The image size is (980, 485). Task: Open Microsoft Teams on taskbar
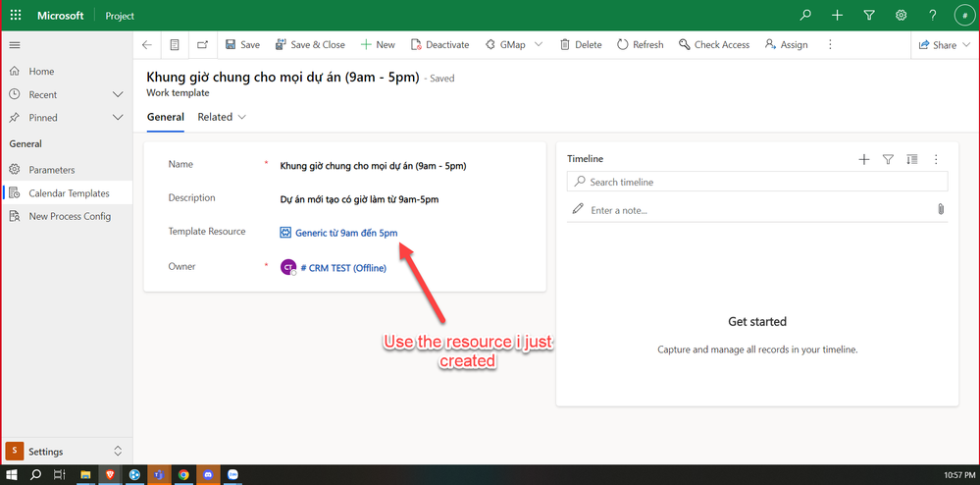pos(159,475)
